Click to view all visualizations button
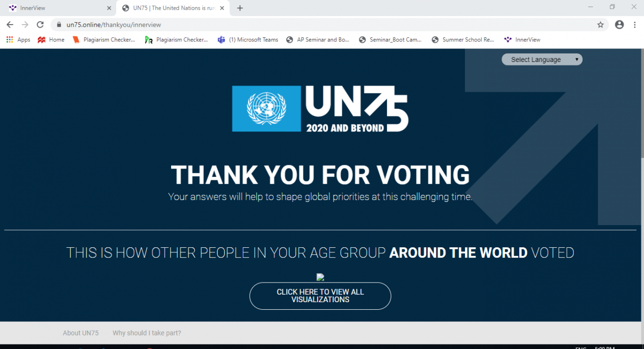Image resolution: width=644 pixels, height=349 pixels. coord(320,296)
